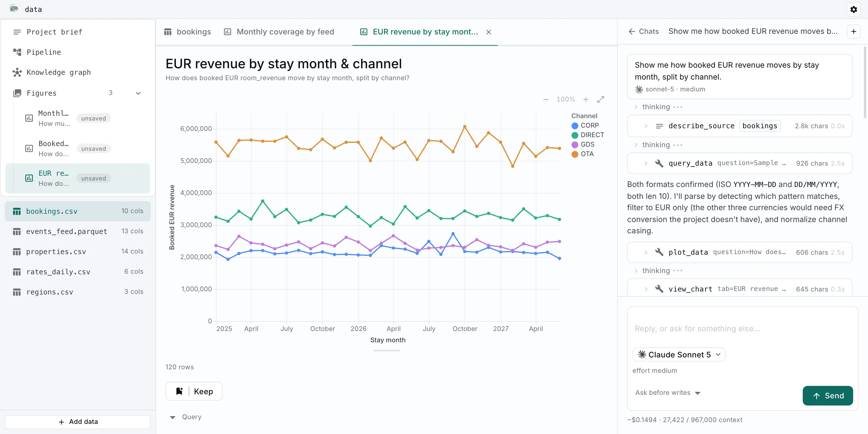Image resolution: width=868 pixels, height=434 pixels.
Task: Toggle CORP channel in legend
Action: 585,126
